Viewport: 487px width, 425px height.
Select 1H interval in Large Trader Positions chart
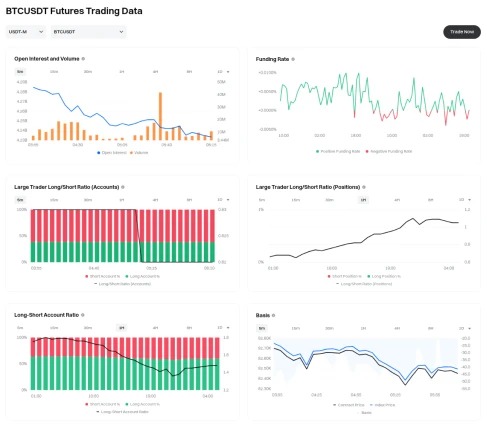pos(363,200)
